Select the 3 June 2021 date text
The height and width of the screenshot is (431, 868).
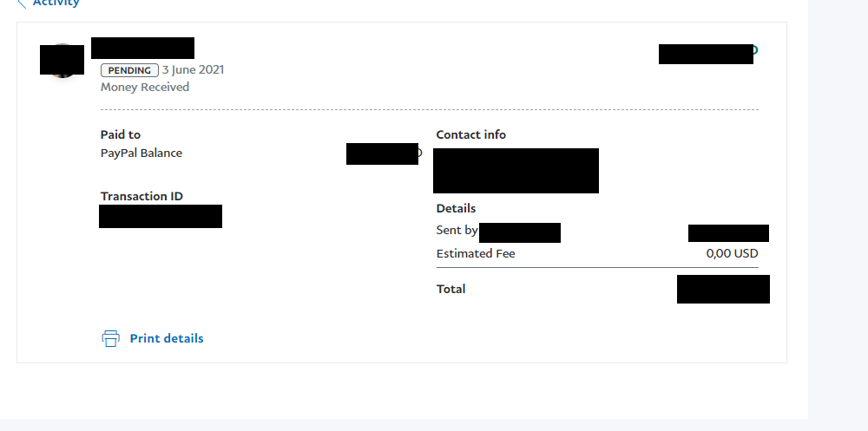click(x=194, y=70)
